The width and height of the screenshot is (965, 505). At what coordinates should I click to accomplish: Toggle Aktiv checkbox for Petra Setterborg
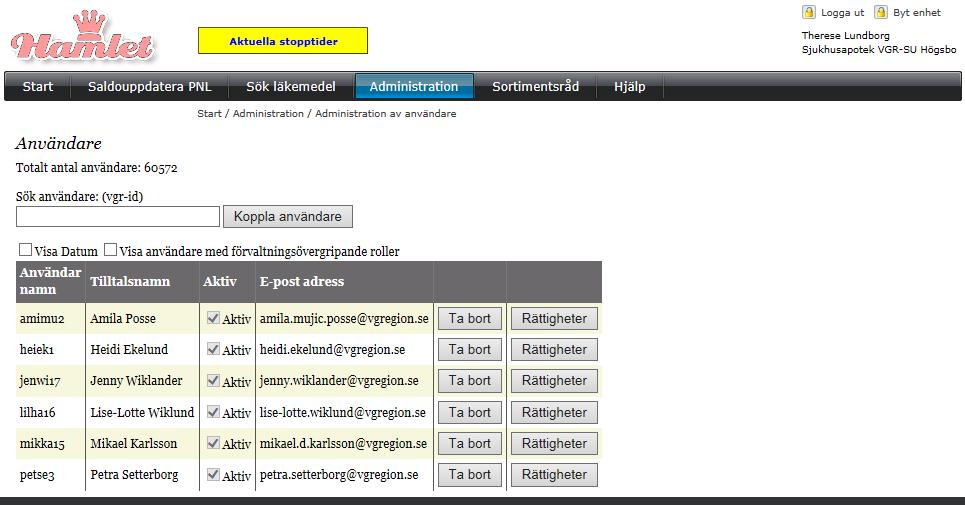(x=213, y=474)
